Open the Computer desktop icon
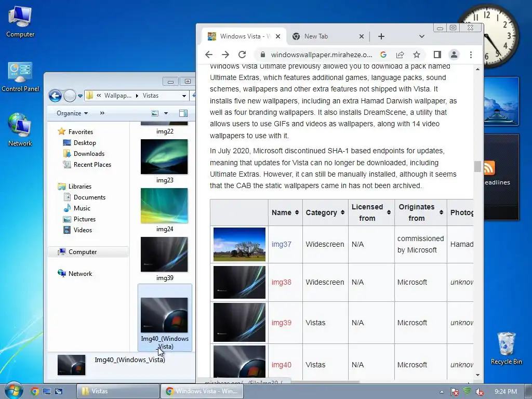 click(x=20, y=22)
